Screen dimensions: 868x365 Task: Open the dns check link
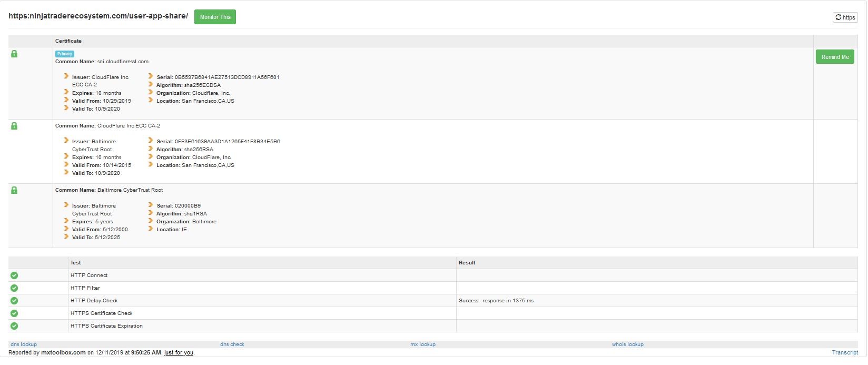coord(232,344)
